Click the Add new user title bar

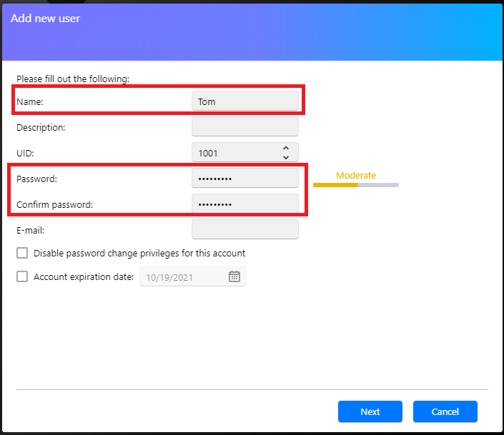tap(45, 19)
